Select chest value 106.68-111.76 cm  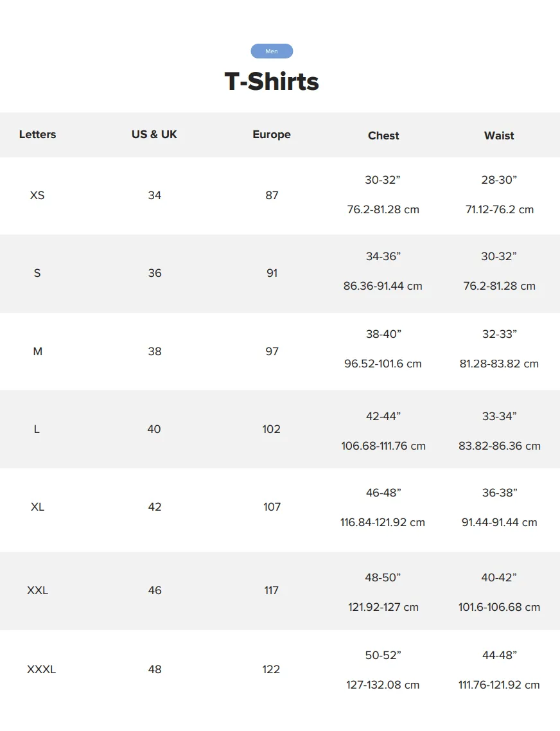383,446
